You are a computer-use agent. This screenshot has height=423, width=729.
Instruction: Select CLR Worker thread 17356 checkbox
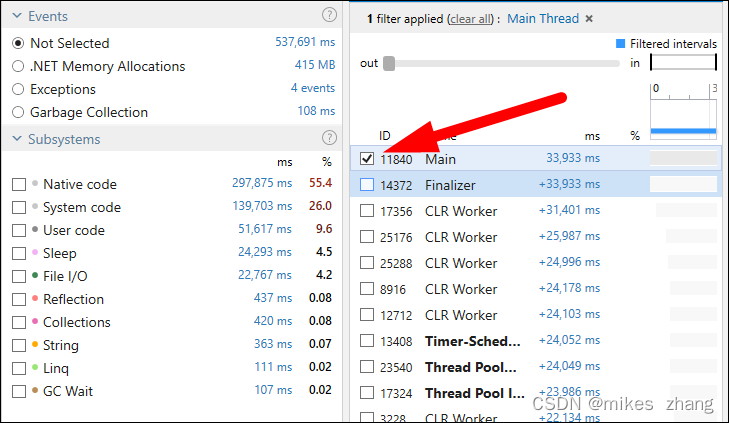[367, 211]
